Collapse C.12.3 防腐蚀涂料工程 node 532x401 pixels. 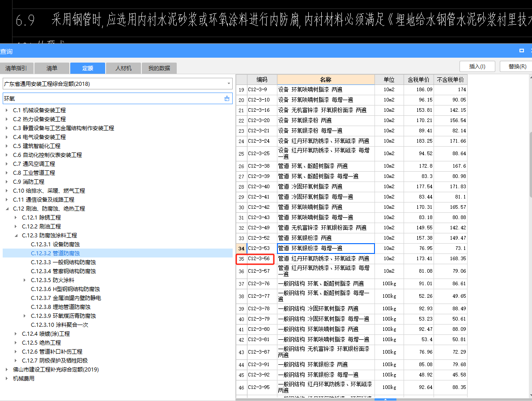[16, 235]
